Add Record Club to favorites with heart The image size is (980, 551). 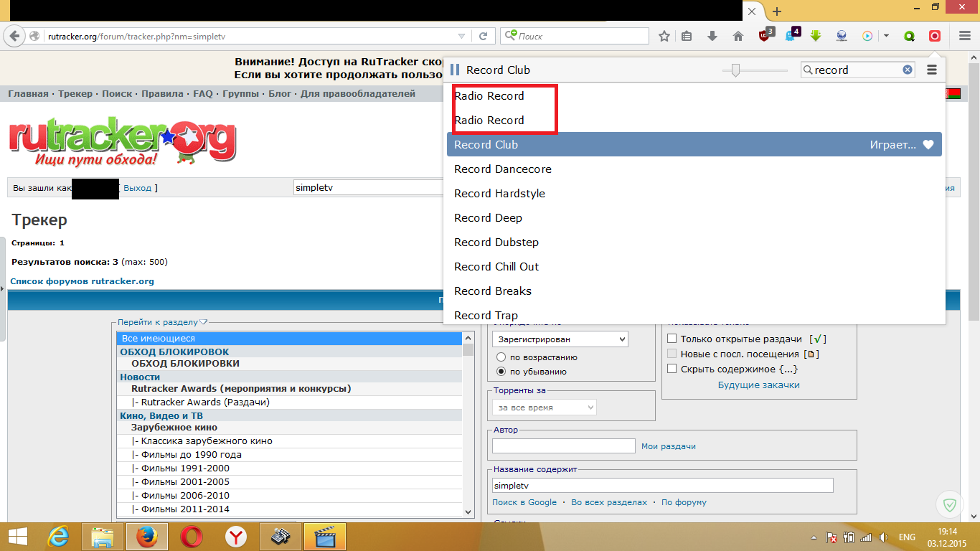[928, 145]
